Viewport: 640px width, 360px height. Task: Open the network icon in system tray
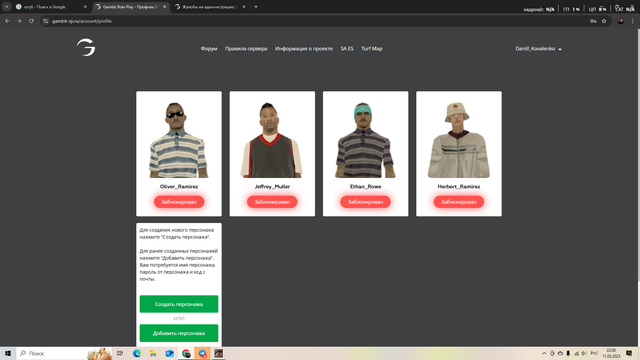click(x=576, y=353)
